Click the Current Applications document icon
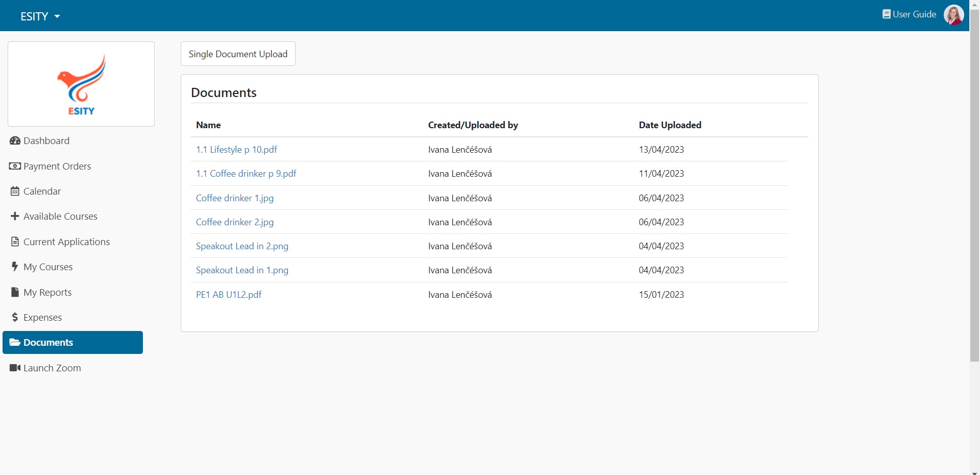980x475 pixels. 15,242
